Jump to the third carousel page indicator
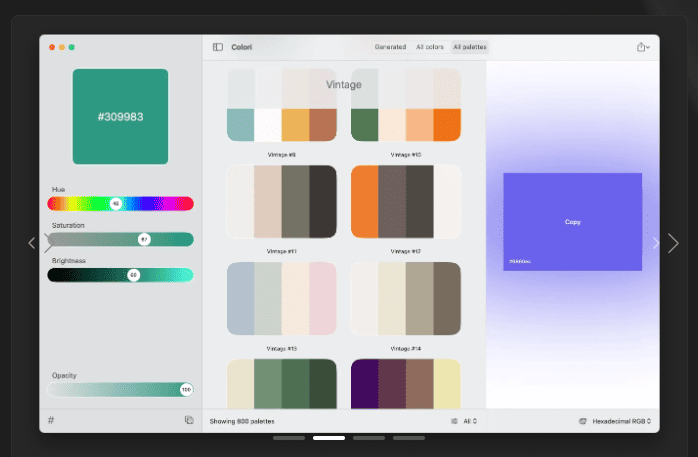 pyautogui.click(x=369, y=438)
